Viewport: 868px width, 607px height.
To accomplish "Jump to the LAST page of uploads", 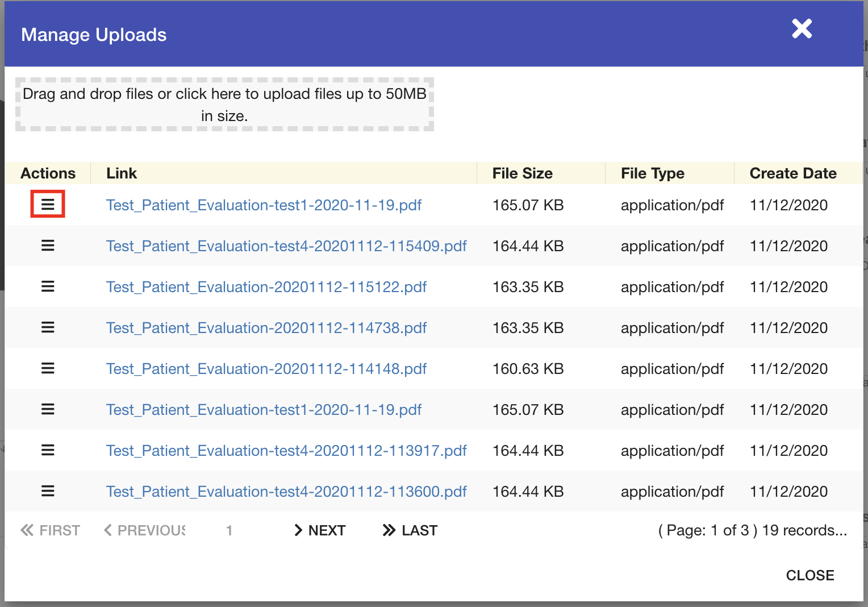I will pyautogui.click(x=410, y=530).
